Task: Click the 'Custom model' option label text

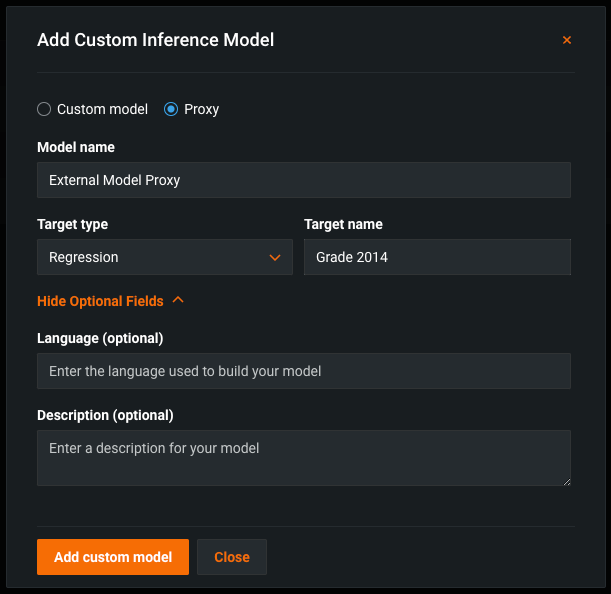Action: 102,109
